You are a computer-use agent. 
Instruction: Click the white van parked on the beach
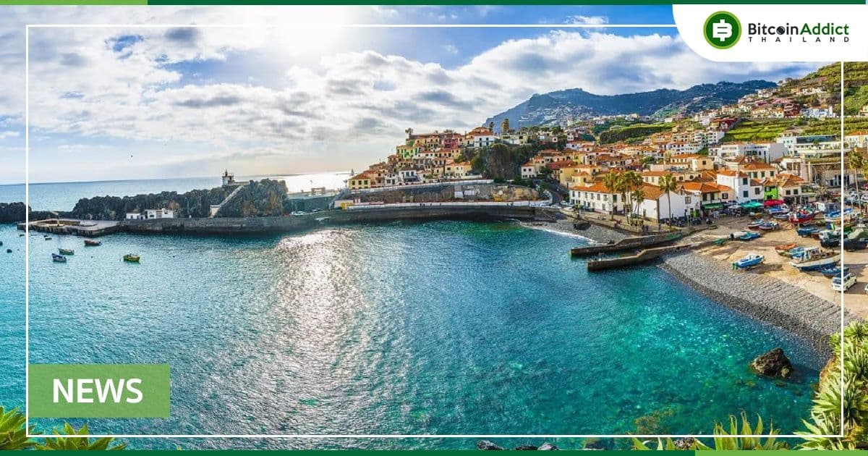pos(843,282)
